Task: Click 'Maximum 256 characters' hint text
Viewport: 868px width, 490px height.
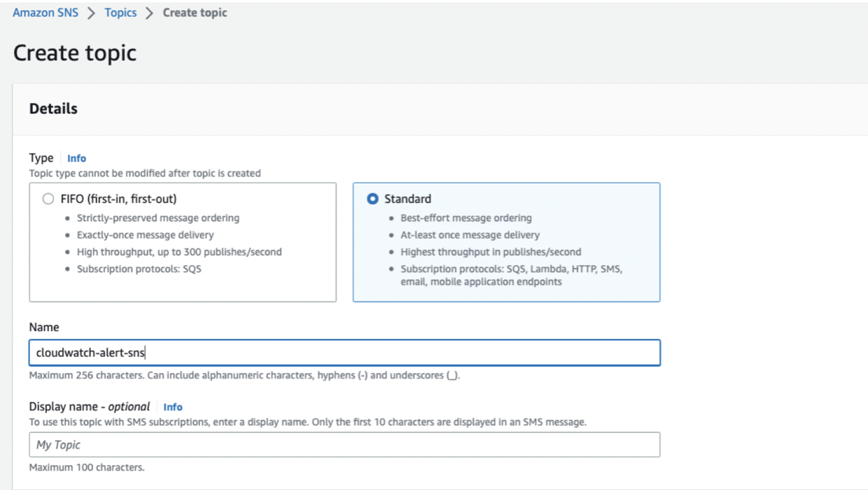Action: [244, 375]
